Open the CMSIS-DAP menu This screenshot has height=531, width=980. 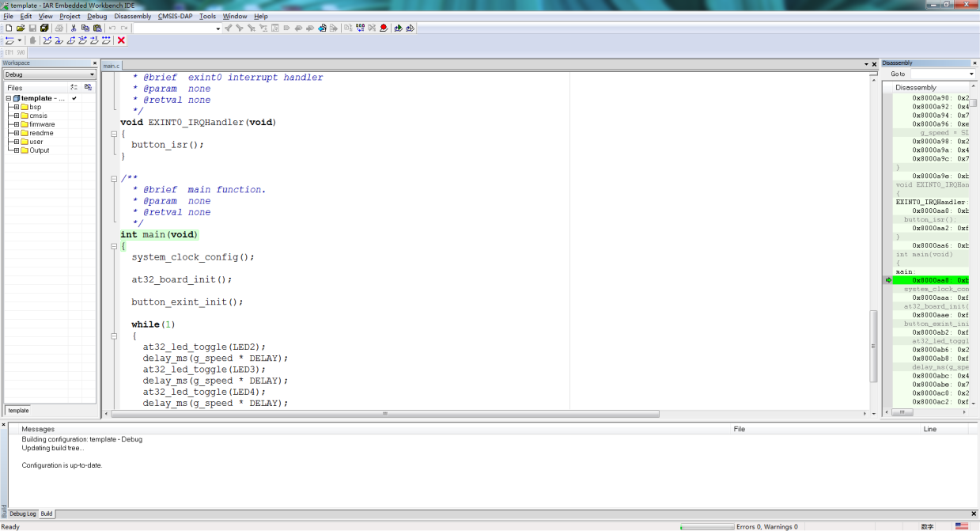click(174, 16)
